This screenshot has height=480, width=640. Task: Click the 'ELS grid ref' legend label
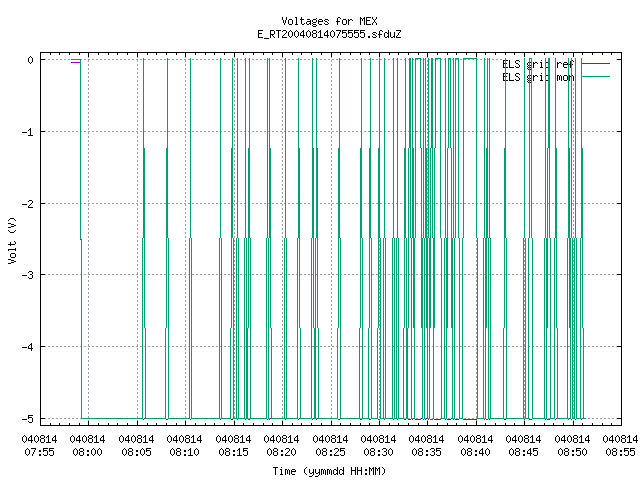(538, 64)
